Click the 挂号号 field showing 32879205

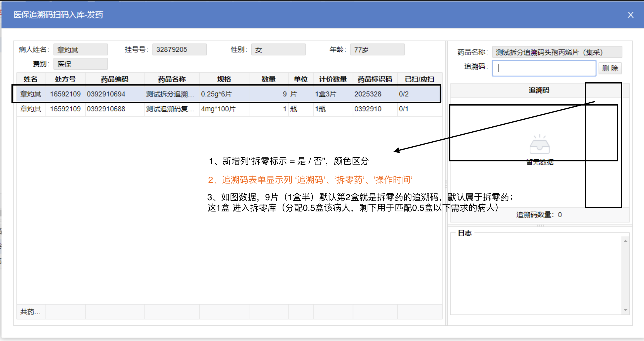pyautogui.click(x=179, y=50)
